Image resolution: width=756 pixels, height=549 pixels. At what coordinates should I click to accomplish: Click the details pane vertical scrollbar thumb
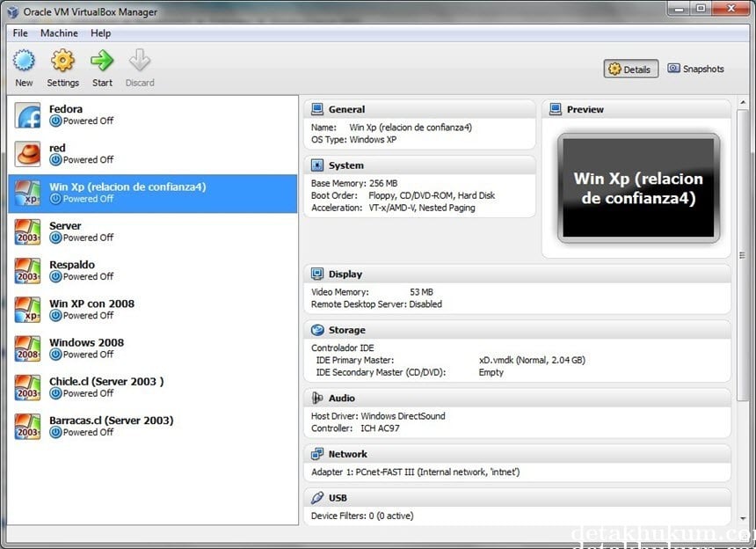(743, 255)
